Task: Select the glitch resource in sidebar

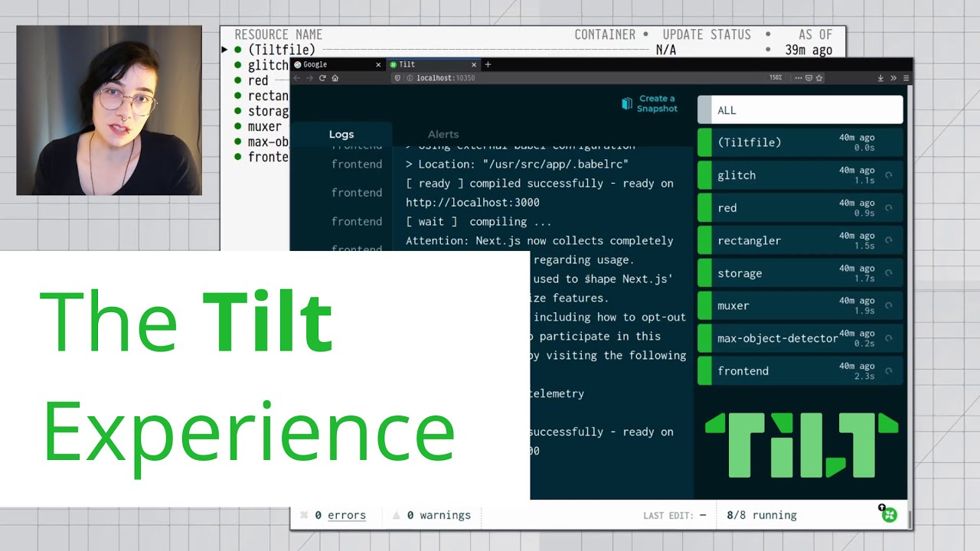Action: tap(800, 175)
